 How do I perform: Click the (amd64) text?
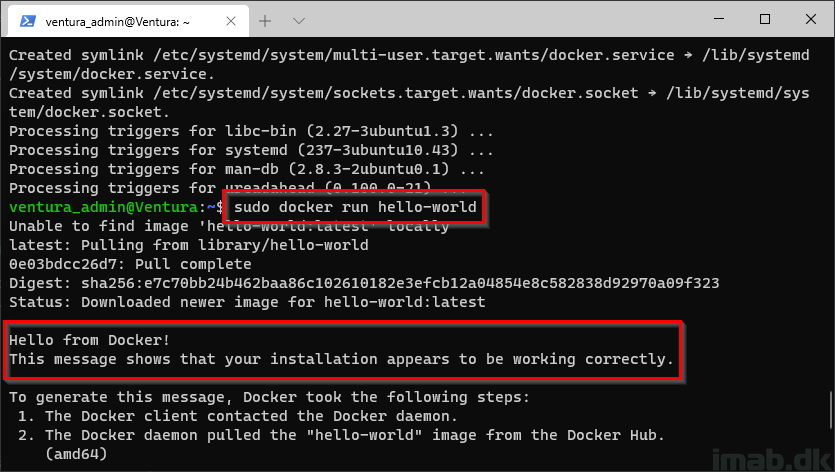point(76,454)
